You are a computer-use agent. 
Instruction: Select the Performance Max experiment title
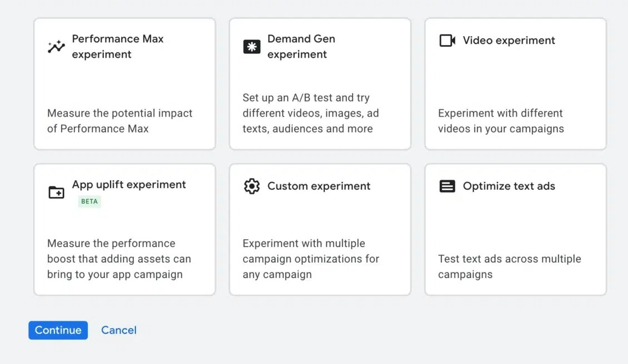[x=118, y=47]
